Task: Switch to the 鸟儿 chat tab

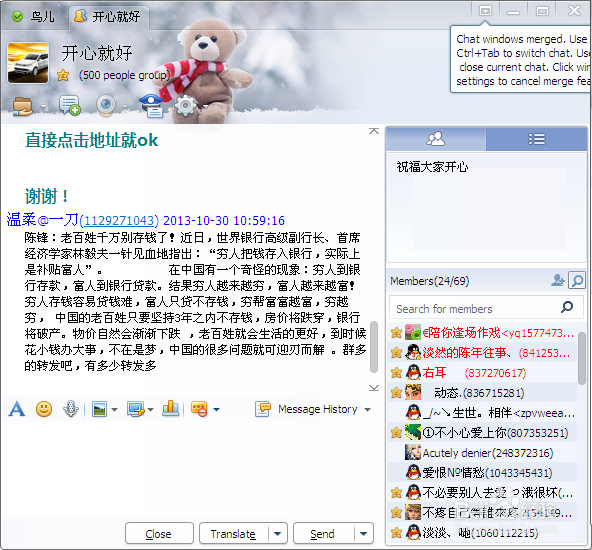Action: coord(34,17)
